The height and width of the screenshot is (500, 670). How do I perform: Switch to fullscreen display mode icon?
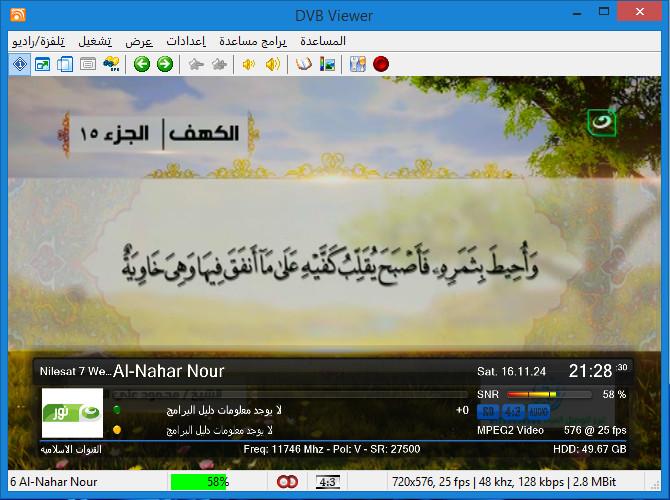42,65
